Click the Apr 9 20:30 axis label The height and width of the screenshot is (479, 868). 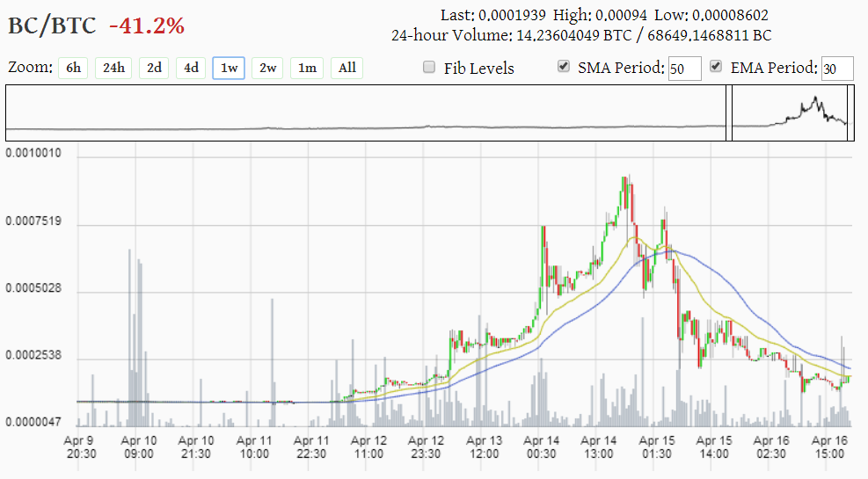81,447
